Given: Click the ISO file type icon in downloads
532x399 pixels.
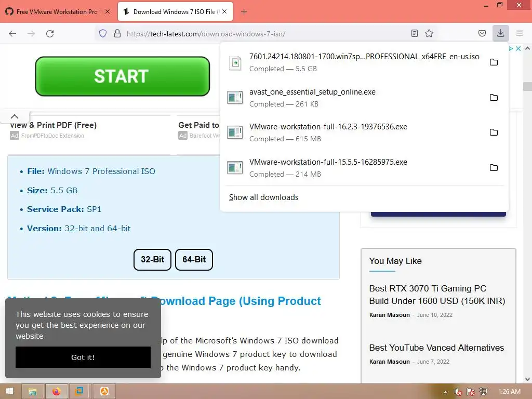Looking at the screenshot, I should click(x=235, y=63).
